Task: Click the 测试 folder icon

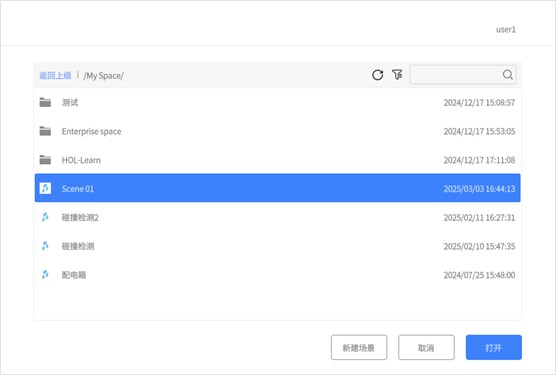Action: [45, 102]
